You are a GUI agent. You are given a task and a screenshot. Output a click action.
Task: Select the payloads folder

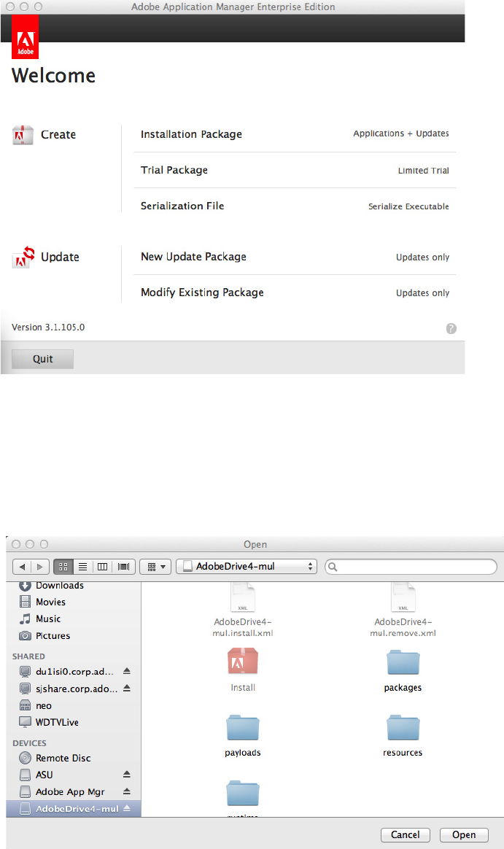[243, 737]
